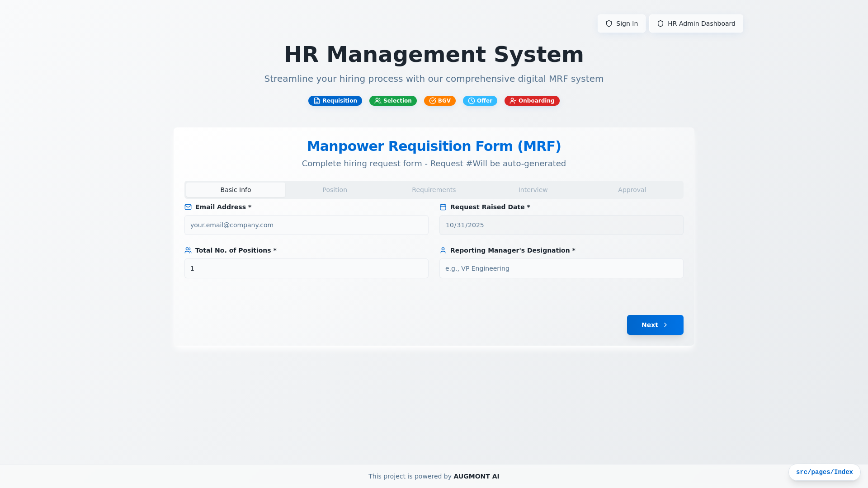Click the person icon beside Reporting Manager's Designation
This screenshot has width=868, height=488.
(443, 250)
